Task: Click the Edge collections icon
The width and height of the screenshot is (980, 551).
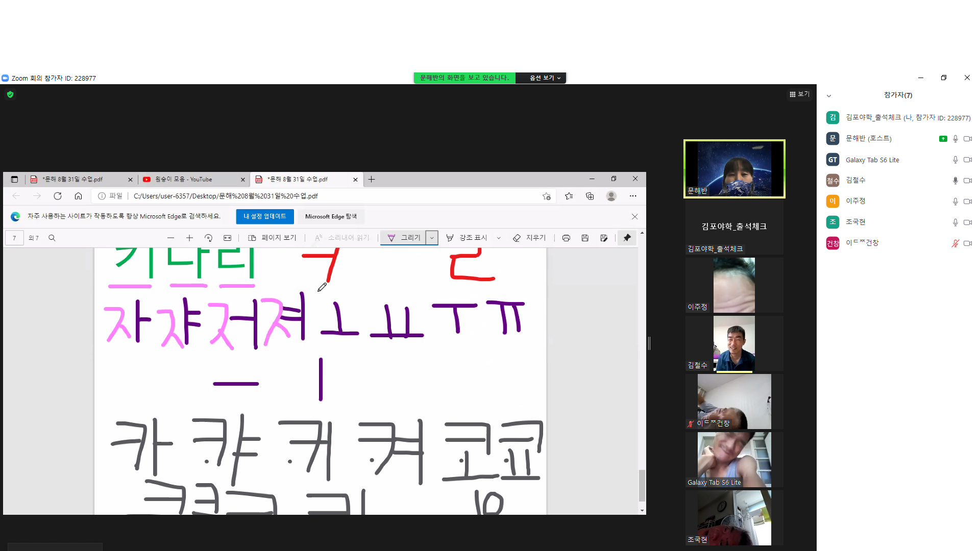Action: [590, 196]
